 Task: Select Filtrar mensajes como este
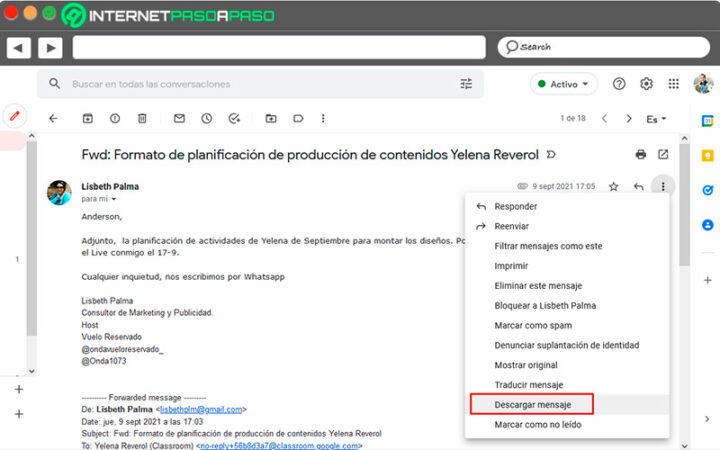(567, 246)
